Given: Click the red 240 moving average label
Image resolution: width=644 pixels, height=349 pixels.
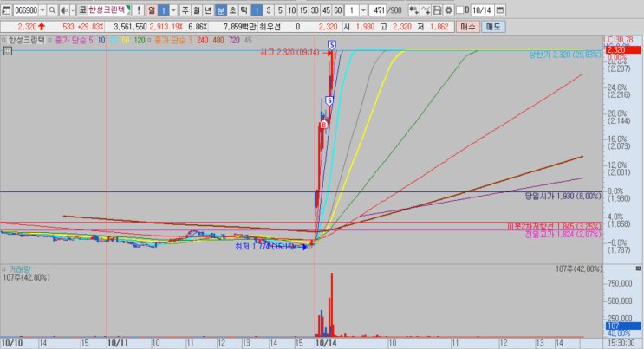Looking at the screenshot, I should tap(203, 40).
